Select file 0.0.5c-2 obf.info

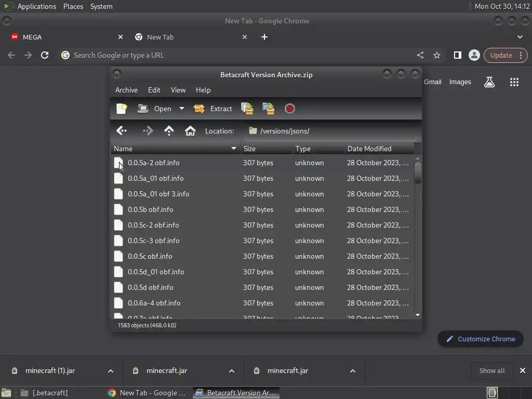coord(262,225)
